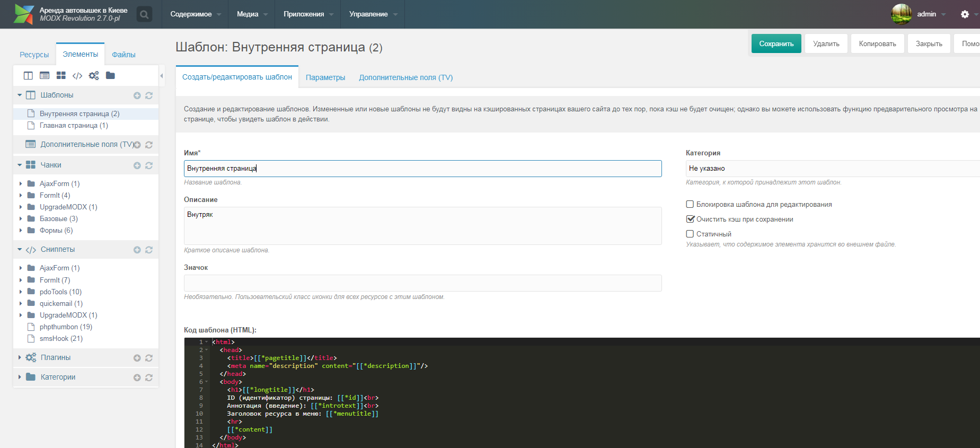Add a new snippet in Сниппеты
This screenshot has height=448, width=980.
[x=137, y=250]
